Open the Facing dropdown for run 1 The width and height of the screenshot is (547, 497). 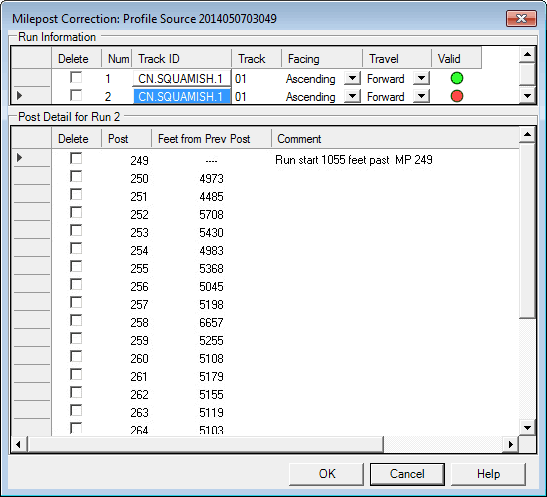pos(352,78)
